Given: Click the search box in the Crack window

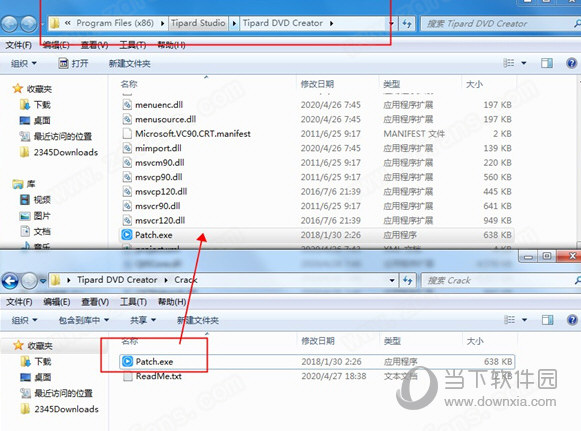Looking at the screenshot, I should (500, 281).
